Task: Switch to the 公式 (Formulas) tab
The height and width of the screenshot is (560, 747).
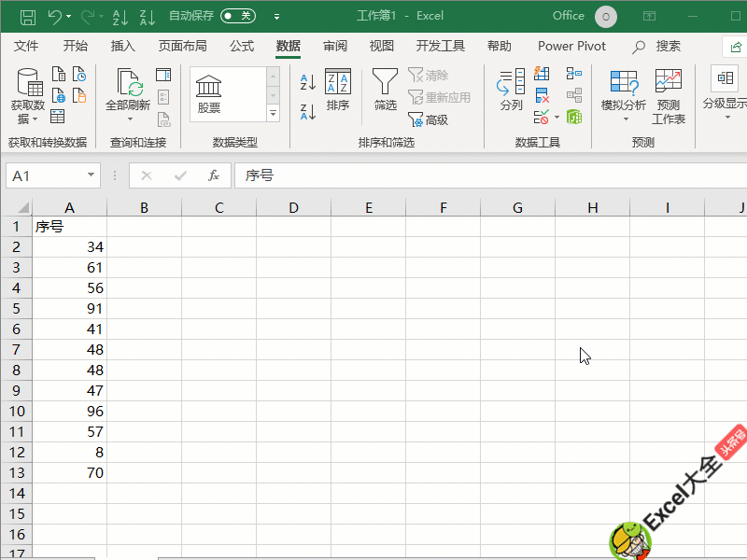Action: [242, 46]
